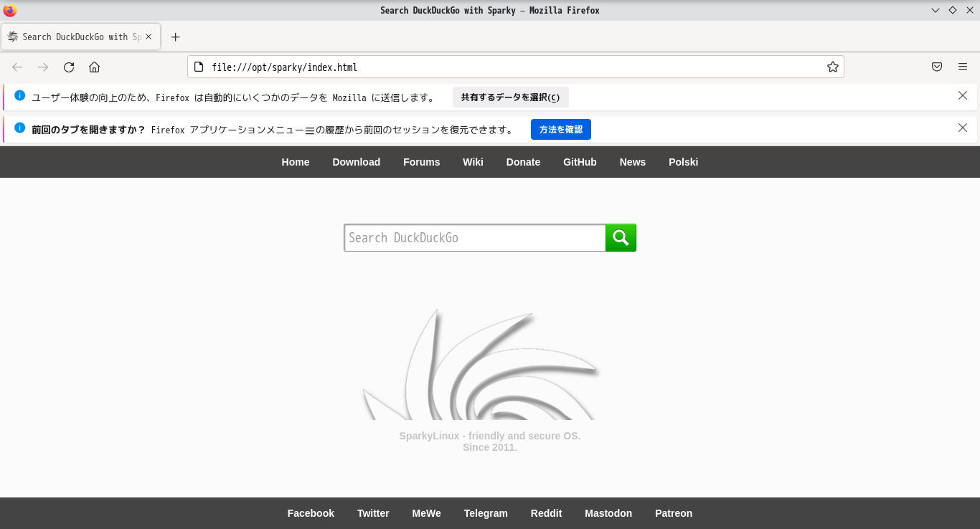Open Donate in the top navigation
Image resolution: width=980 pixels, height=529 pixels.
tap(523, 162)
